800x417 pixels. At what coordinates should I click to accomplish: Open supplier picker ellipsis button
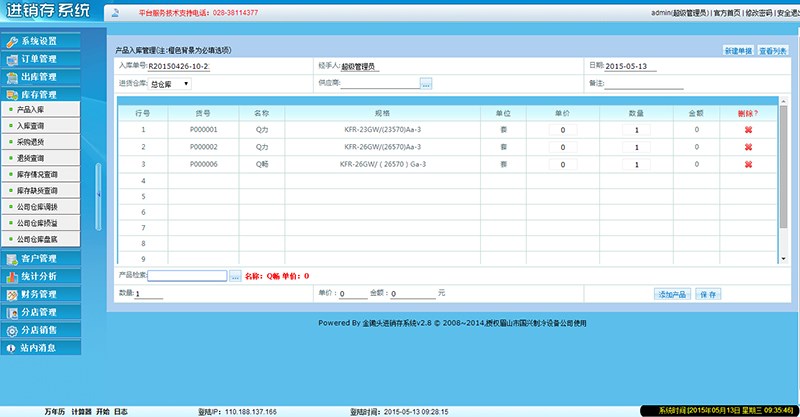[426, 84]
